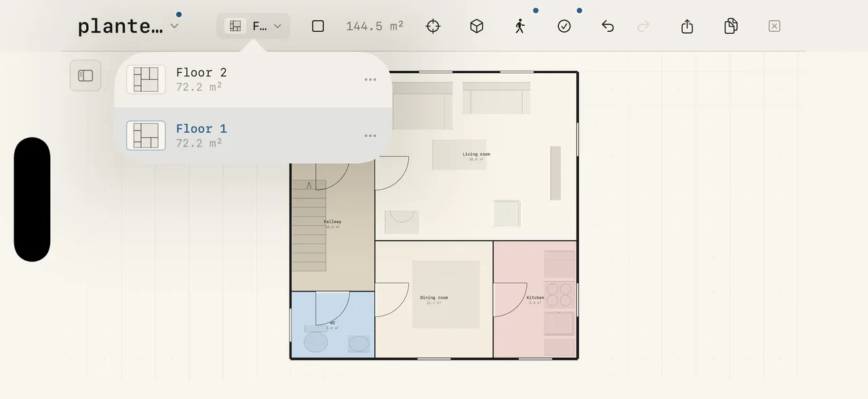The height and width of the screenshot is (399, 868).
Task: Open the more options for Floor 1
Action: tap(370, 135)
